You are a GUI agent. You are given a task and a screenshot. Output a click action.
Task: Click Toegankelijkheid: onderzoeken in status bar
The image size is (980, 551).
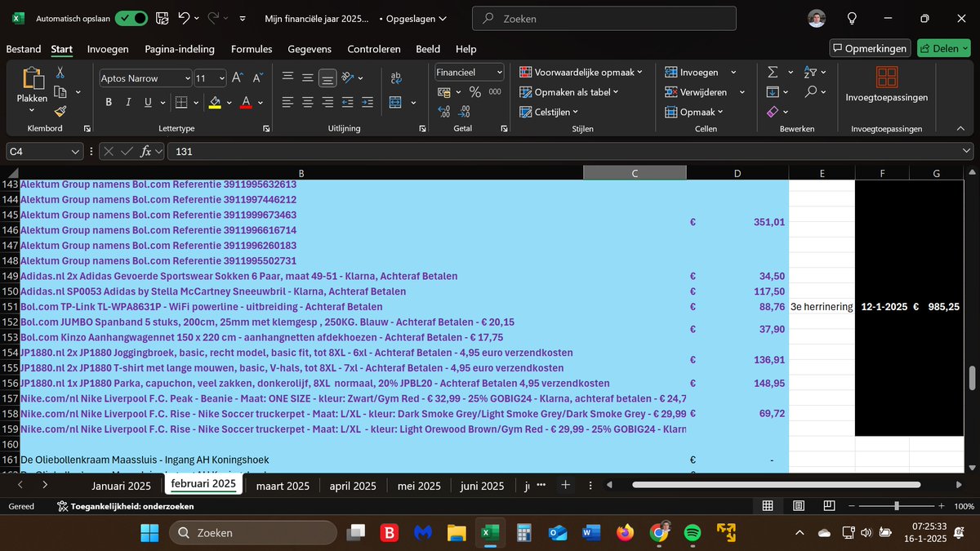[125, 506]
